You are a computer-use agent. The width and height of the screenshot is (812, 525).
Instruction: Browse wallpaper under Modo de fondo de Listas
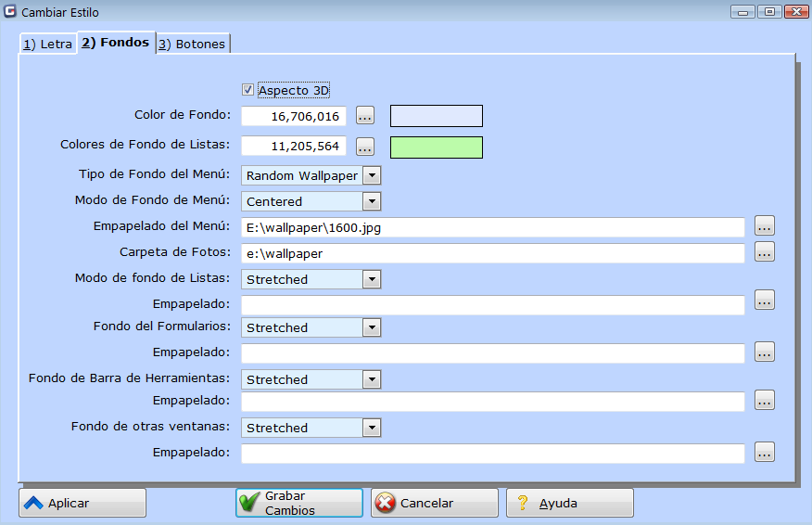pos(764,301)
